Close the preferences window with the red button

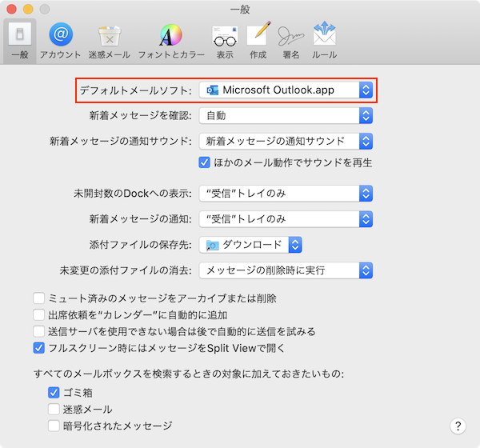point(12,9)
